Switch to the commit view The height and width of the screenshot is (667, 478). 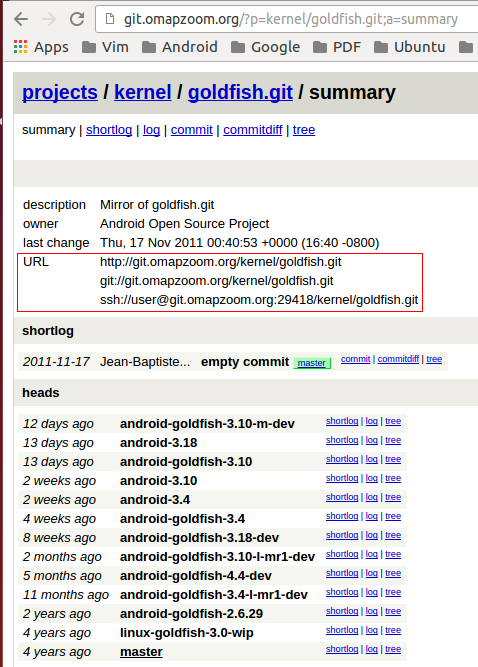tap(192, 130)
